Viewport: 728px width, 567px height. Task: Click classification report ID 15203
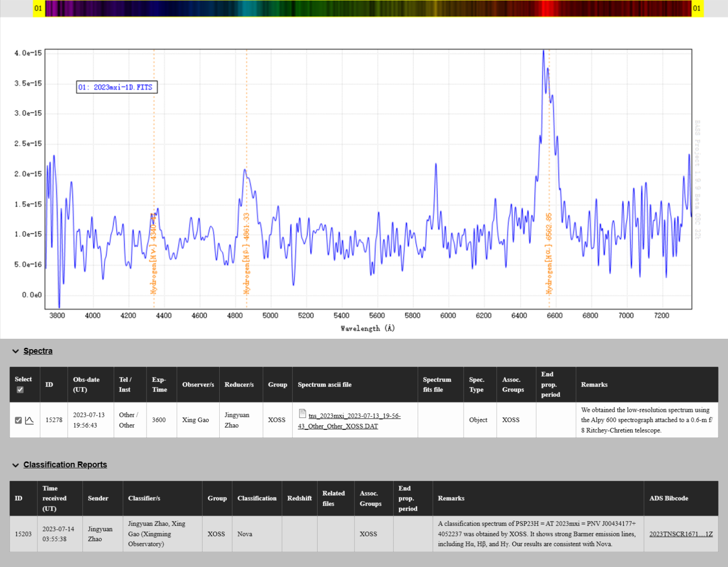point(23,534)
